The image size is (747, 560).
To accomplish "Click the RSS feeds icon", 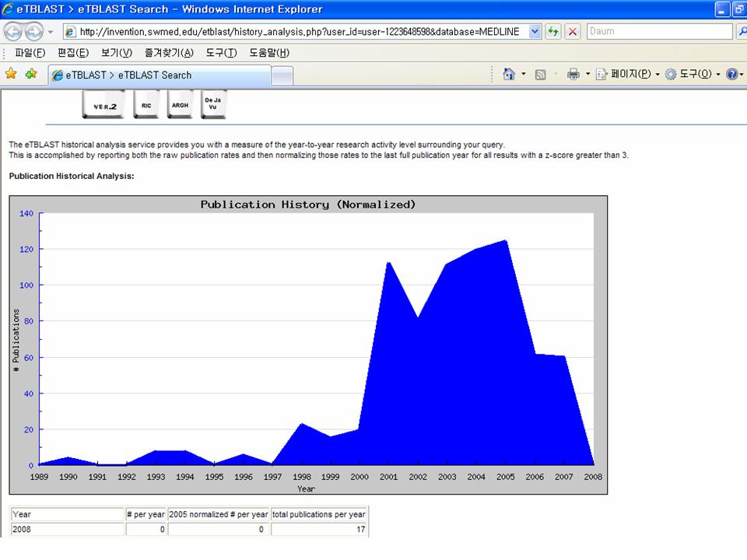I will pos(540,75).
